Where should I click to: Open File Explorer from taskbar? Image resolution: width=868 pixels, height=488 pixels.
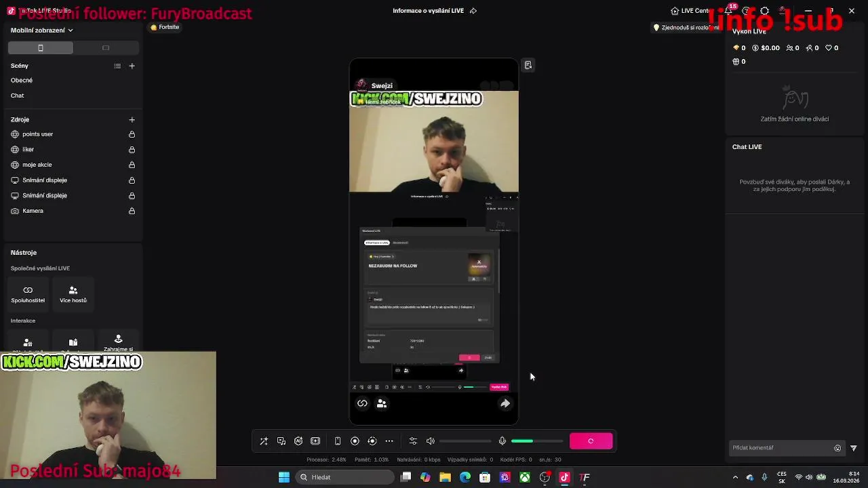point(445,477)
